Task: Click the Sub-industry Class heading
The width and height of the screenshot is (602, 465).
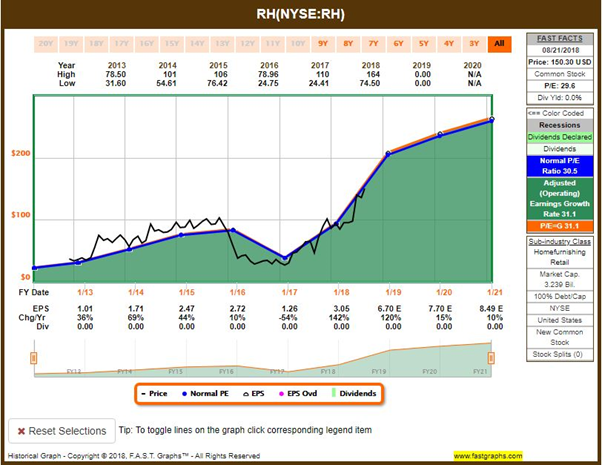Action: click(x=560, y=242)
